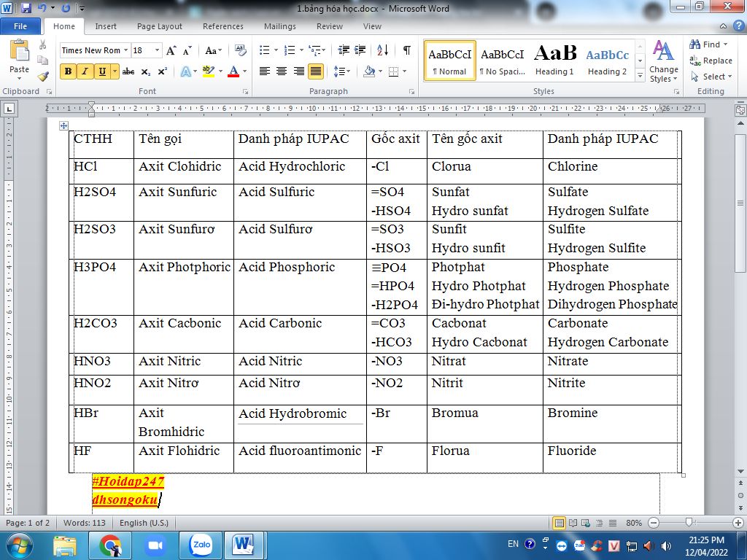
Task: Switch to Print Layout view
Action: pos(559,523)
